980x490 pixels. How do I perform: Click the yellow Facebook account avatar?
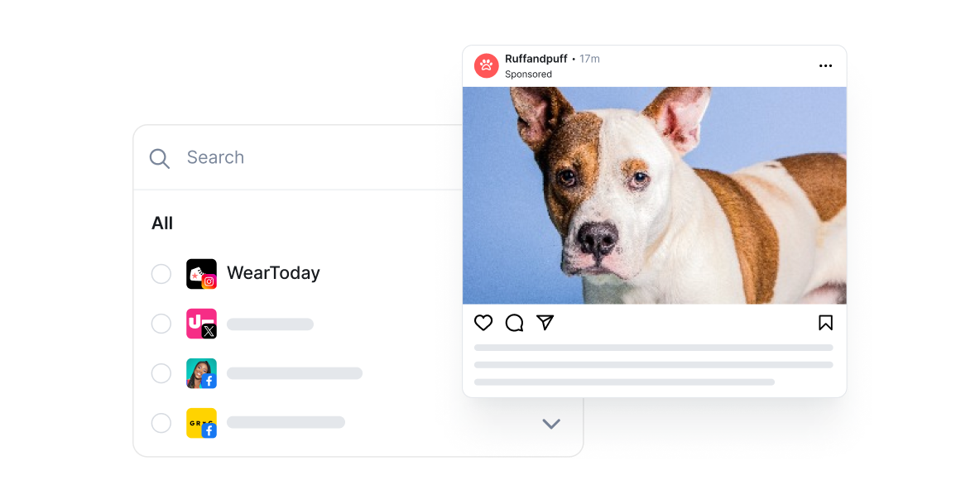click(201, 423)
